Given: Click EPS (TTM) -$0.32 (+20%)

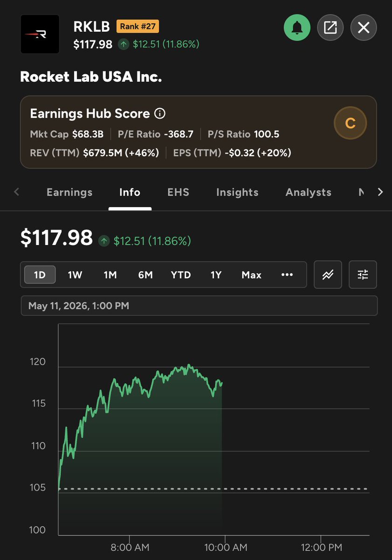Looking at the screenshot, I should (232, 153).
